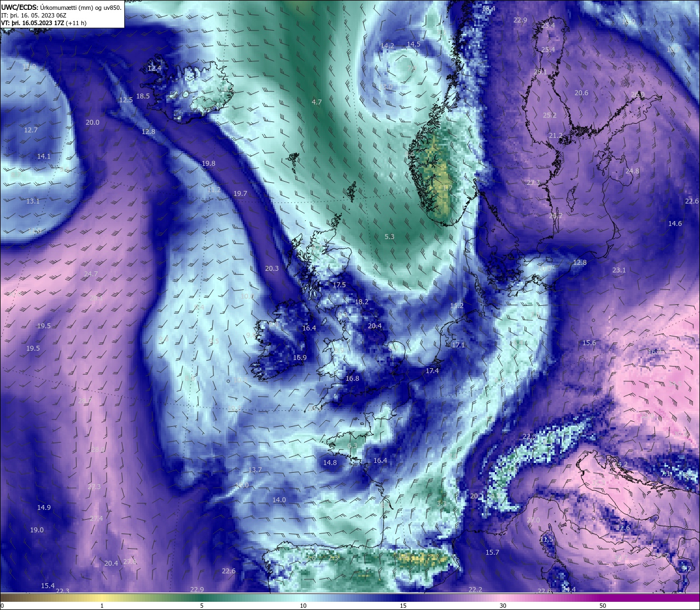Click the 15.6 map value

(589, 343)
